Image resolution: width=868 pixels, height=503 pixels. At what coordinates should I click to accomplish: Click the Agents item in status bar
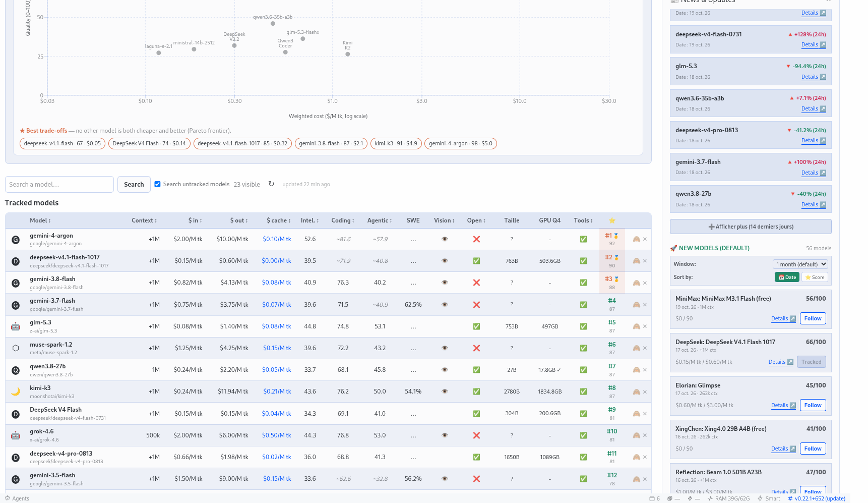(x=17, y=498)
